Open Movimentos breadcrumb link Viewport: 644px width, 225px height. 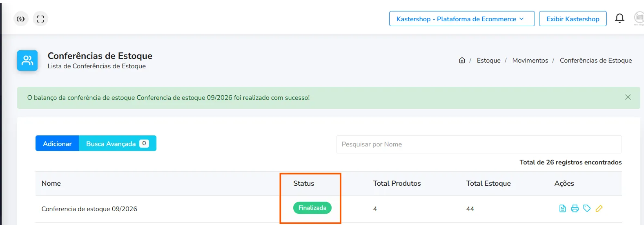coord(530,60)
